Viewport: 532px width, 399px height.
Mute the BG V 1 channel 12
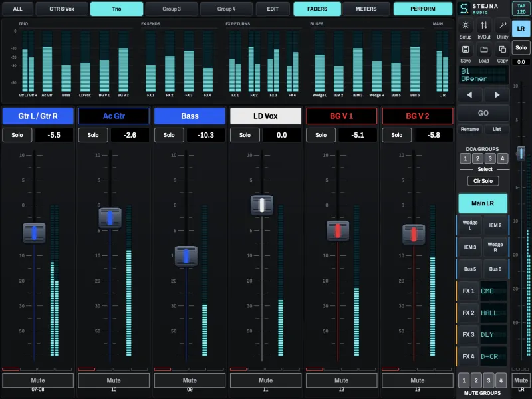point(342,380)
